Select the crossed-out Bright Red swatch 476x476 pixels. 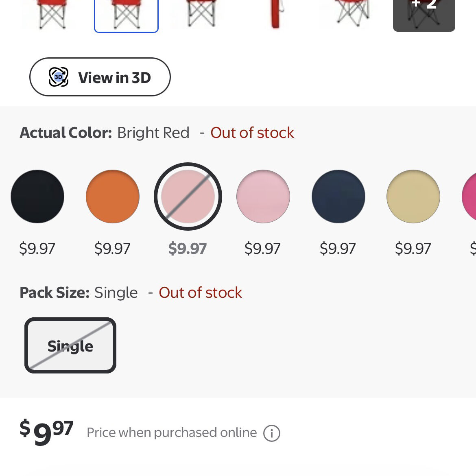tap(188, 197)
